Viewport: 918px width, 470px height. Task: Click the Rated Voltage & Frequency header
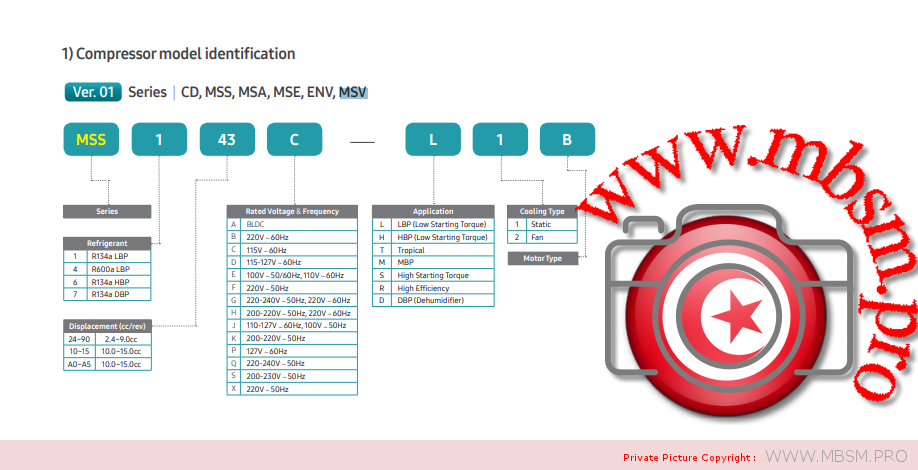pos(292,211)
